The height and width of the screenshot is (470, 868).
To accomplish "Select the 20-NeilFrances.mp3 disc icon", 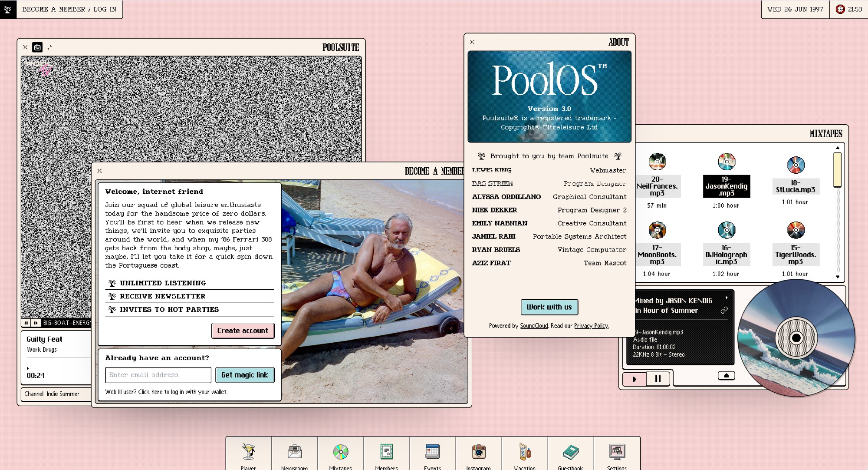I will pyautogui.click(x=657, y=162).
